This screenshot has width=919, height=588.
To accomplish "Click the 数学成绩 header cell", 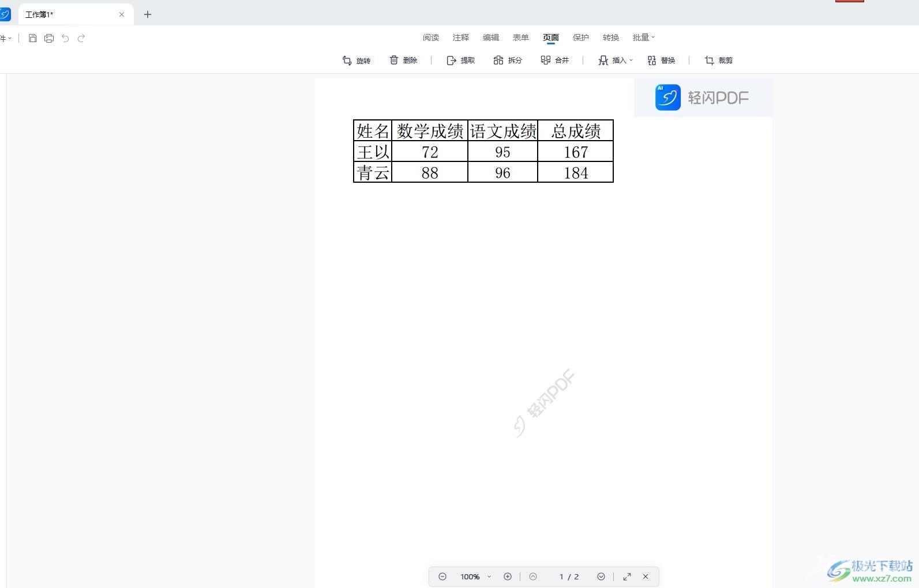I will [430, 130].
